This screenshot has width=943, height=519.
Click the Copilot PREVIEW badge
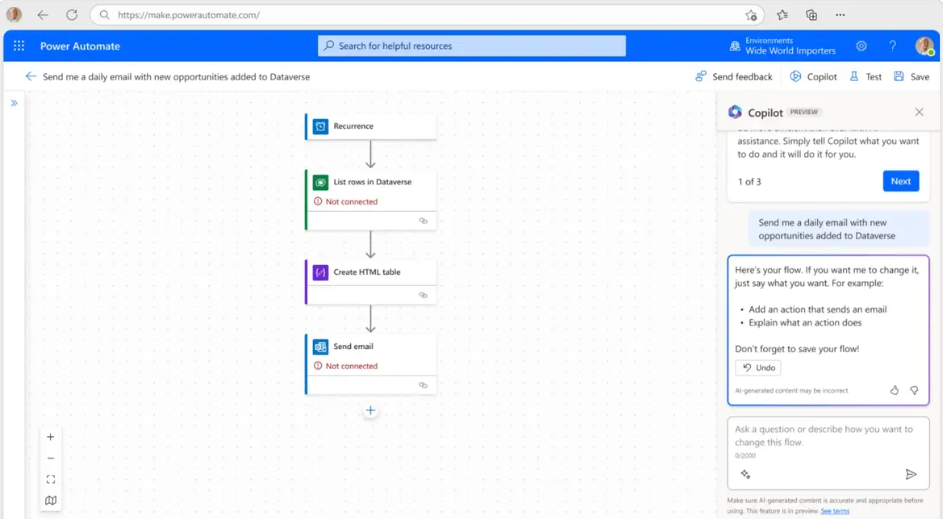tap(804, 112)
